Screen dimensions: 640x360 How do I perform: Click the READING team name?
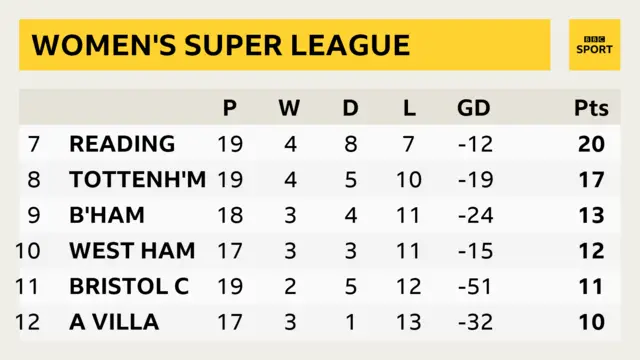point(122,144)
